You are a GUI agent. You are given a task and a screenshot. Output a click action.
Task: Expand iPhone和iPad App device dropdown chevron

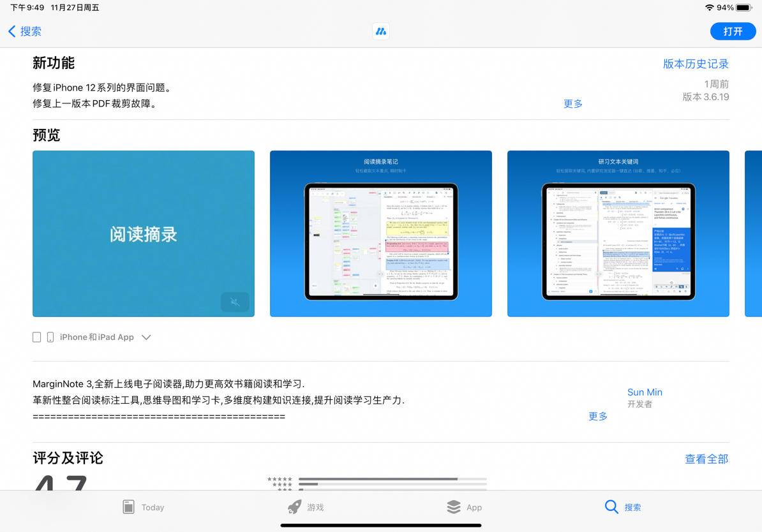tap(146, 337)
